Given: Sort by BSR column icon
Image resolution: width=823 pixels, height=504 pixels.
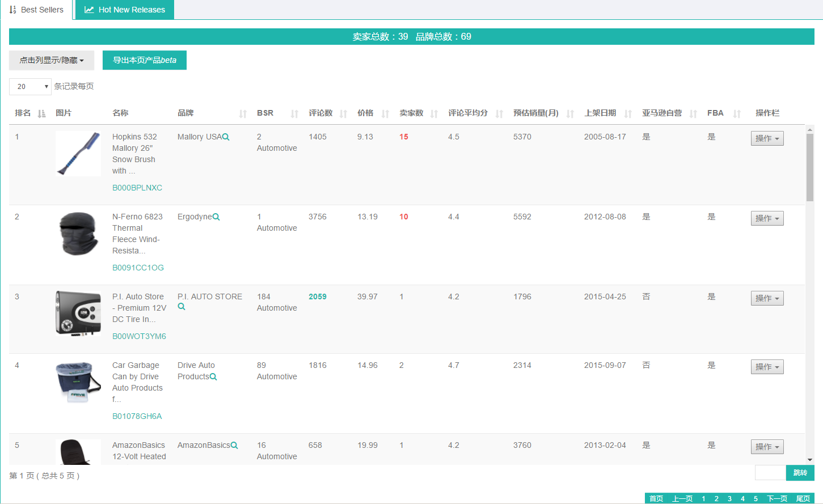Looking at the screenshot, I should tap(294, 113).
